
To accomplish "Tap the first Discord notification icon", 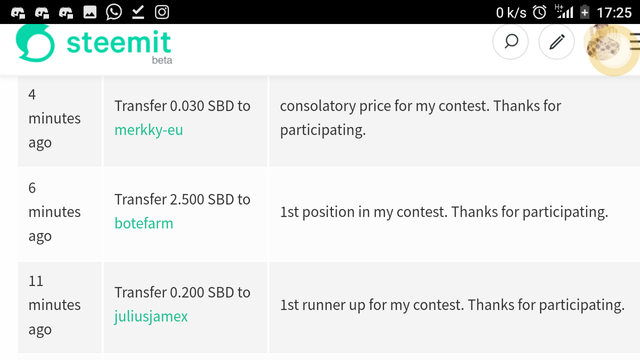I will coord(18,13).
